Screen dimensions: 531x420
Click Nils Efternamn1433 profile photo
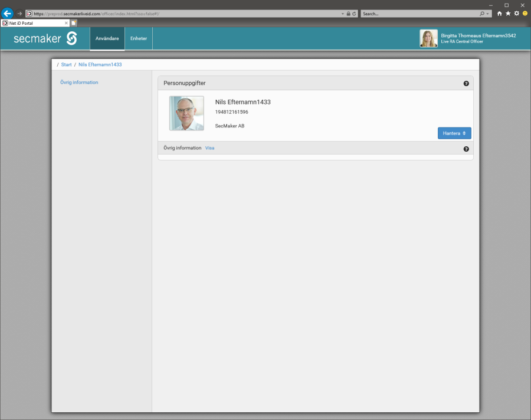click(x=186, y=113)
